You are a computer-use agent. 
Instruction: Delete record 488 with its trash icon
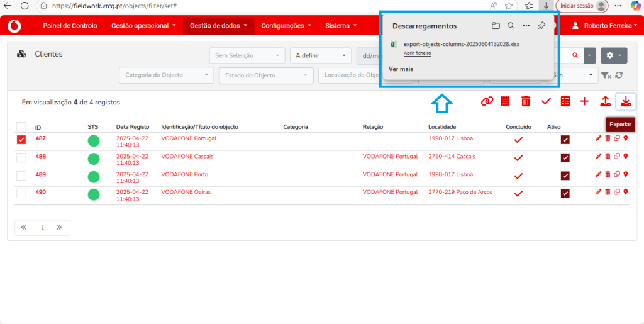(608, 156)
